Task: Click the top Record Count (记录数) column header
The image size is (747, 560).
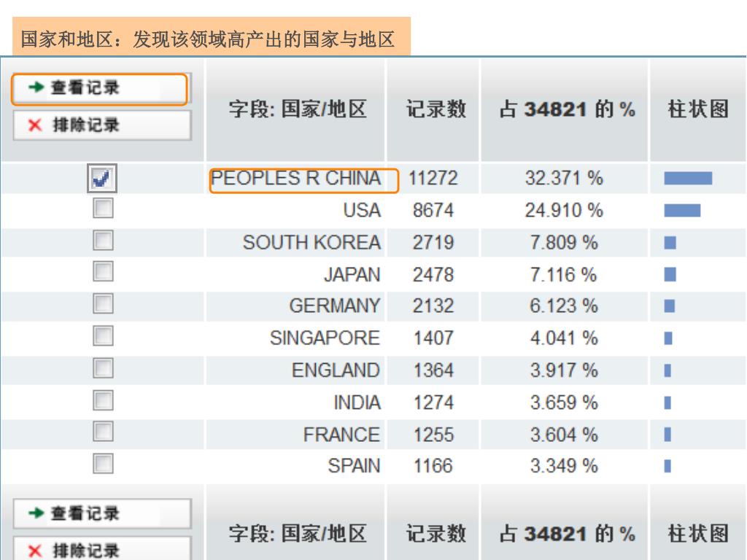Action: tap(436, 109)
